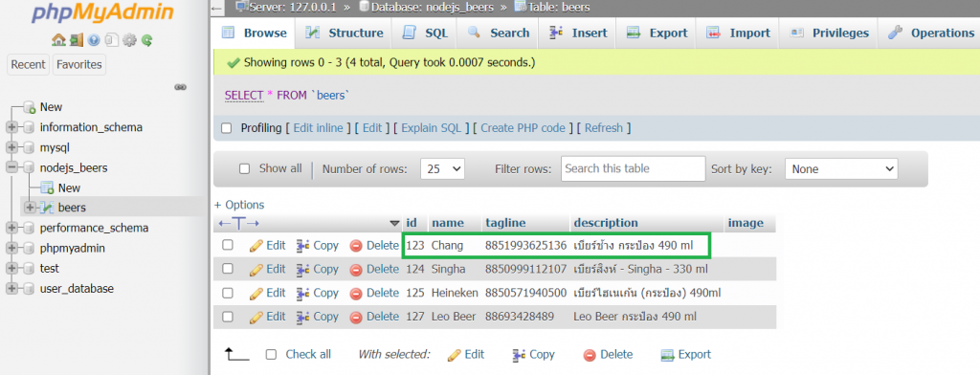Open navigation panel settings gear icon
980x375 pixels.
(x=129, y=40)
